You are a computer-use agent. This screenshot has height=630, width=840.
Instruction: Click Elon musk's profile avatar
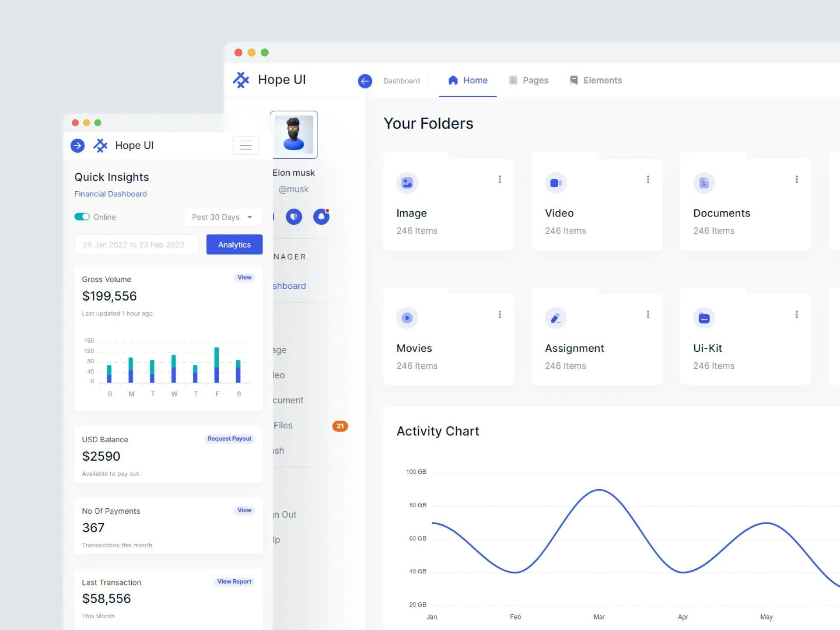[294, 134]
